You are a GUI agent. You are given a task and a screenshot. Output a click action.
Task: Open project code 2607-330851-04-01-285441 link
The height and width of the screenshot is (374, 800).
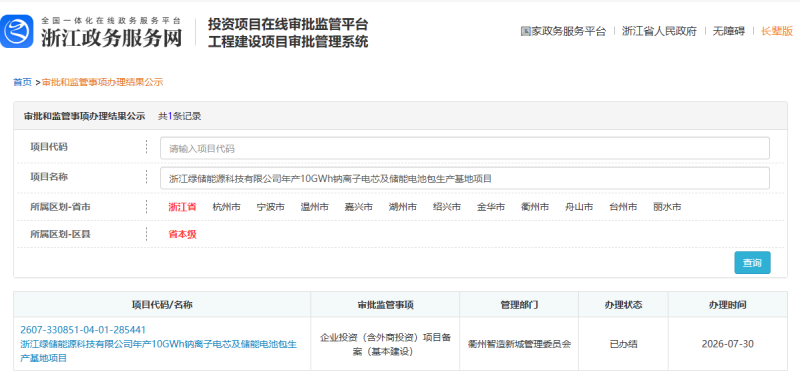coord(83,330)
